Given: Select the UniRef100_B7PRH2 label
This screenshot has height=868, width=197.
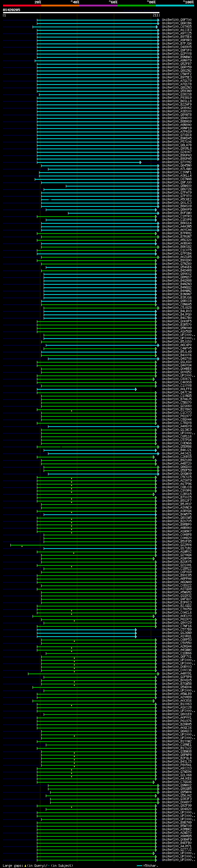Looking at the screenshot, I should point(177,233).
